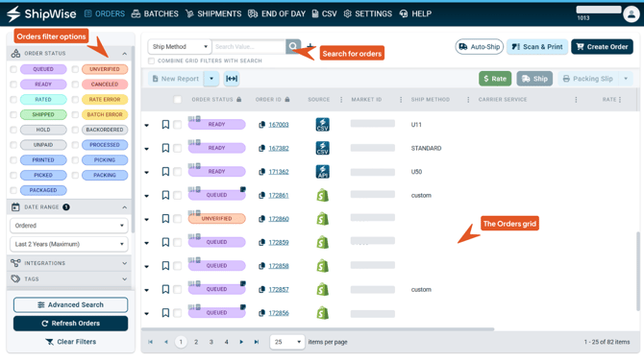Collapse the Date Range section
644x362 pixels.
point(124,207)
